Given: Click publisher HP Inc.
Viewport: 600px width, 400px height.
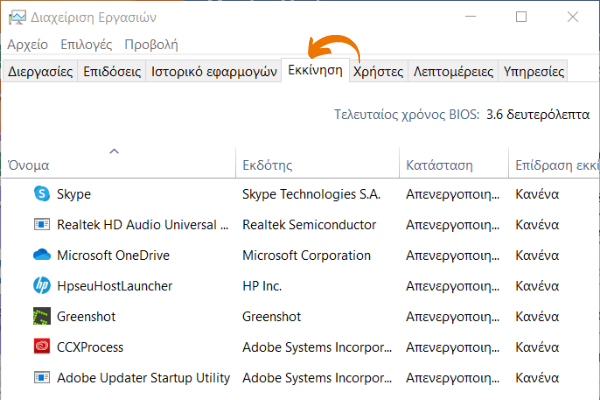Looking at the screenshot, I should point(262,286).
